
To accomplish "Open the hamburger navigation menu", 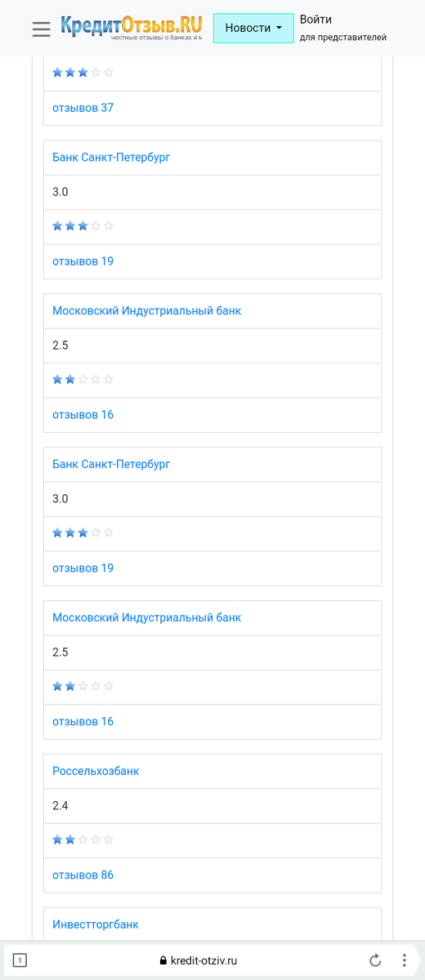I will tap(42, 29).
